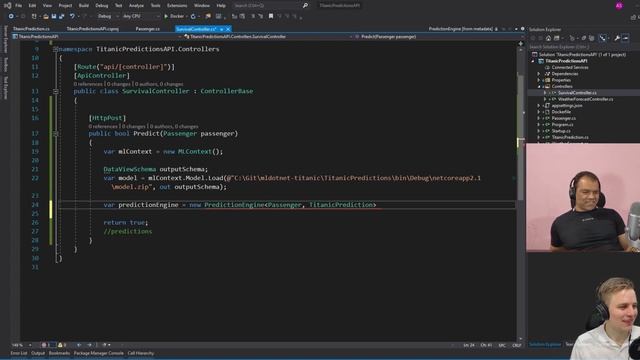
Task: Open the Window menu
Action: pos(202,6)
